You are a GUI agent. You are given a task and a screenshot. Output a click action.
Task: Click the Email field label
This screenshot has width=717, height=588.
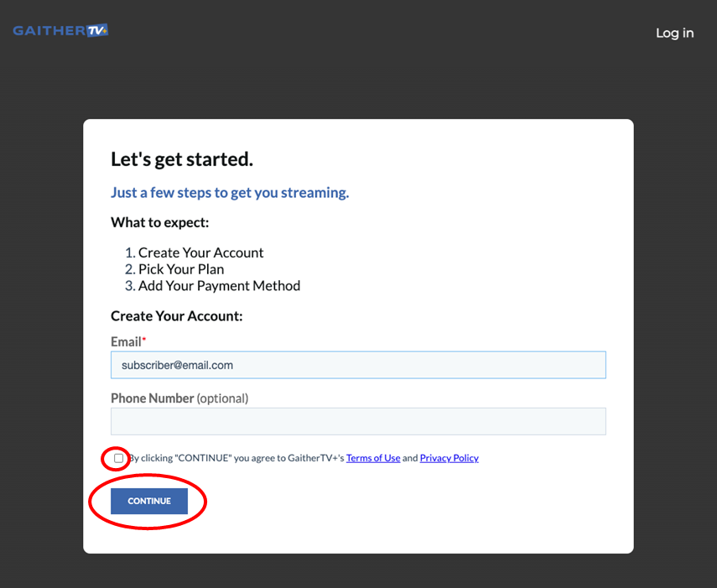click(126, 342)
